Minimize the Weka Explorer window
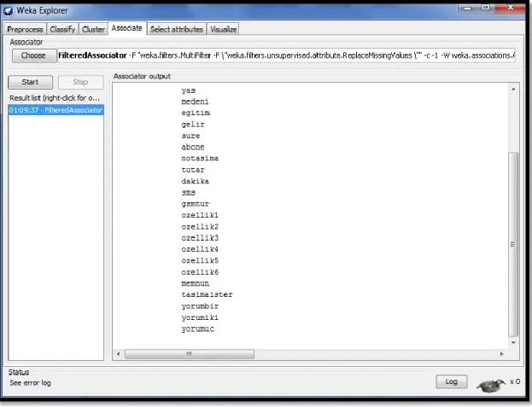 (x=468, y=8)
